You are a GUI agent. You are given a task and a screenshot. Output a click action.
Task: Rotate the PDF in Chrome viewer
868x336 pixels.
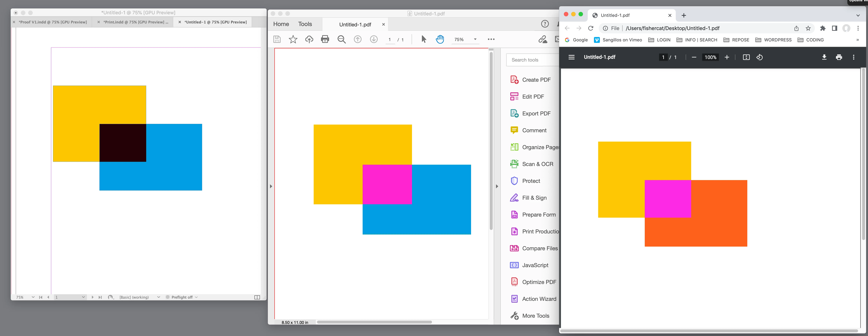pos(759,57)
